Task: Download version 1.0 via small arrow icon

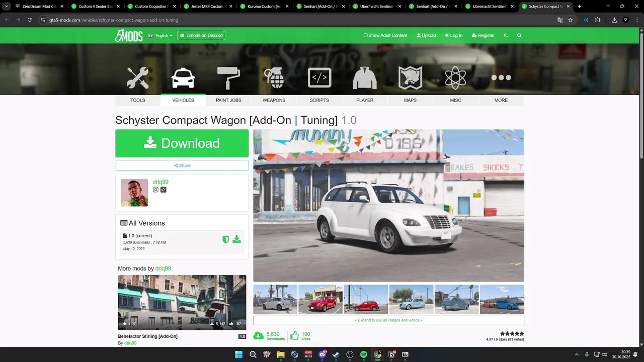Action: (236, 239)
